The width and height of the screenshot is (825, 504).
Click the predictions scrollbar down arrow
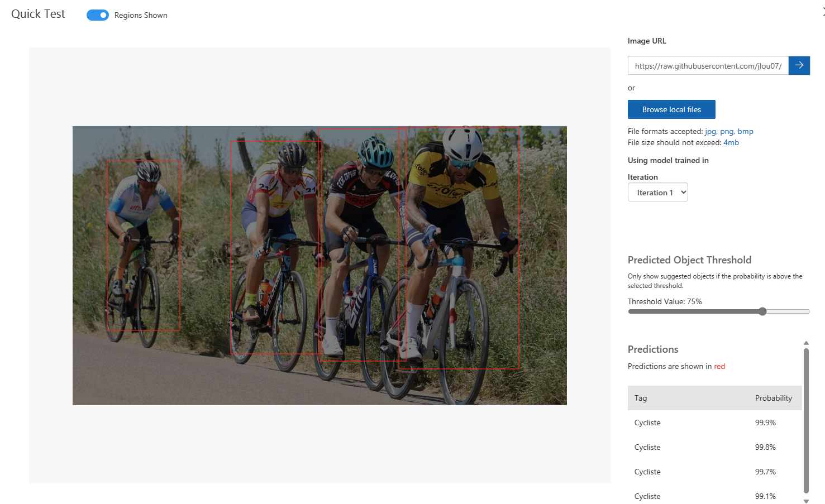click(806, 501)
